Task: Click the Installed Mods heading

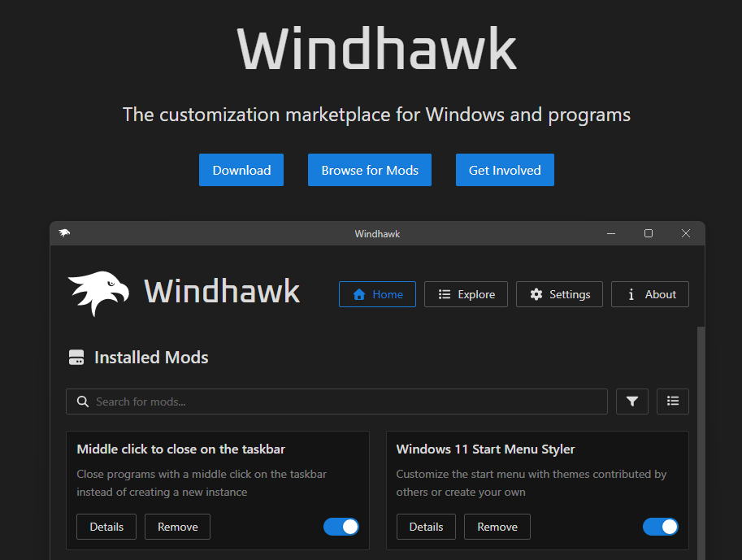Action: click(x=151, y=358)
